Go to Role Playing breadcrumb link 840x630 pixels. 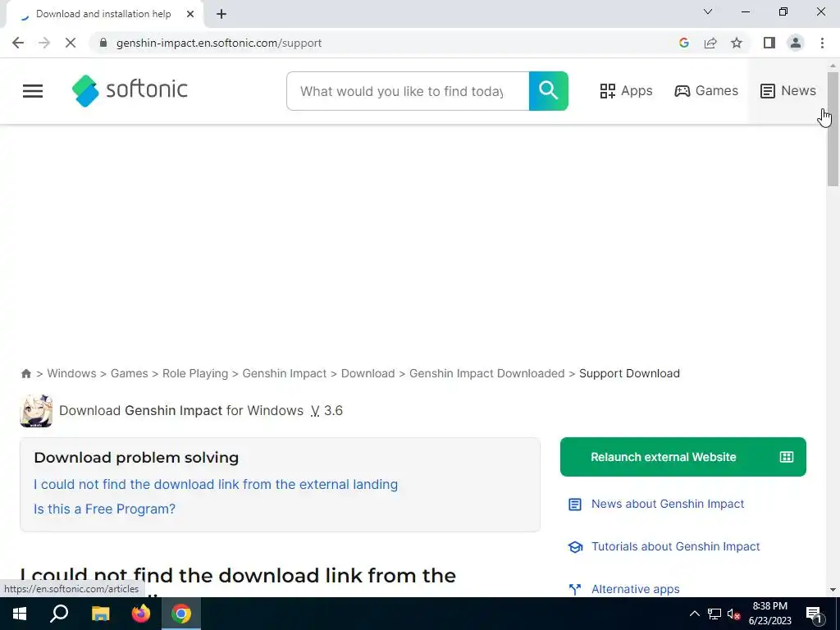[x=195, y=373]
